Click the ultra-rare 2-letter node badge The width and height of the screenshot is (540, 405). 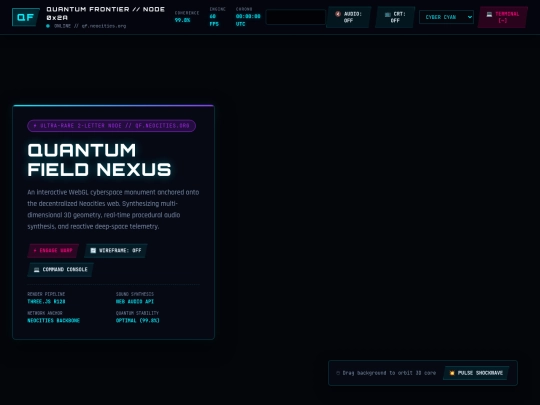[x=112, y=126]
